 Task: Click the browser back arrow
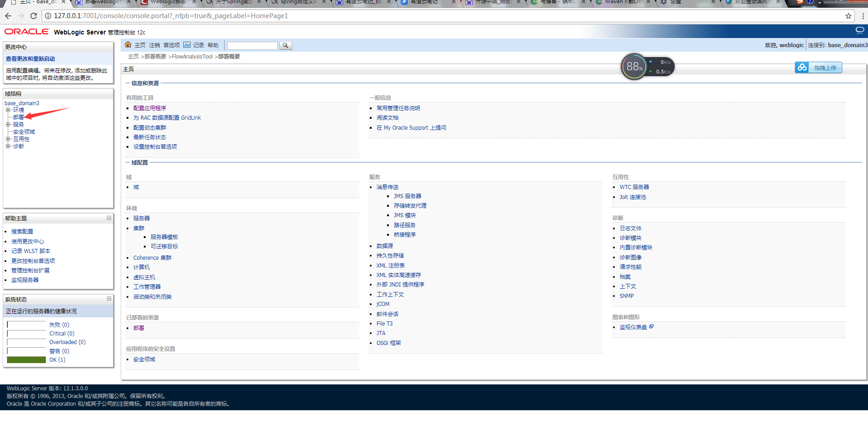(x=8, y=16)
